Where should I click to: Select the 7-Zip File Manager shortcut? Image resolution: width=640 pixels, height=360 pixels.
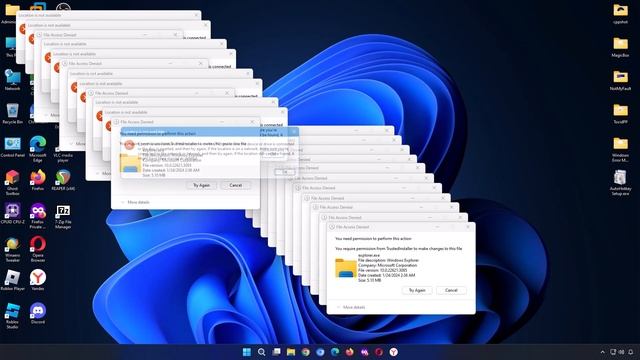tap(63, 216)
